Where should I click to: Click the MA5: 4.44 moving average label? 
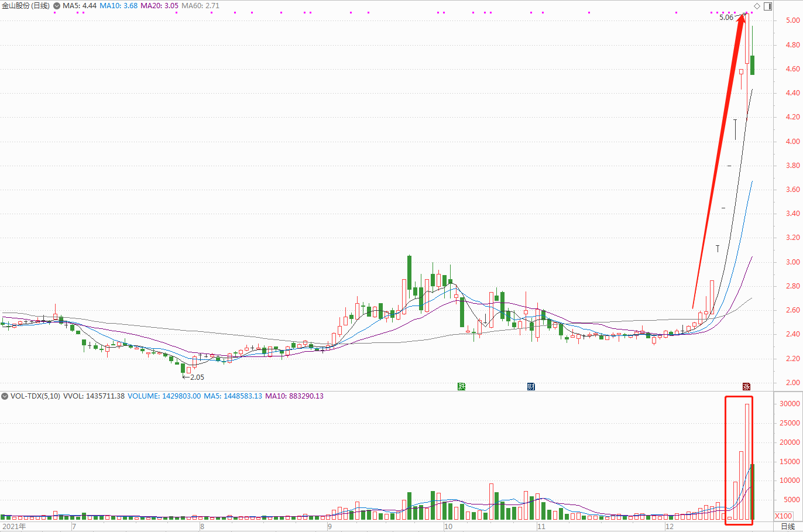(80, 6)
